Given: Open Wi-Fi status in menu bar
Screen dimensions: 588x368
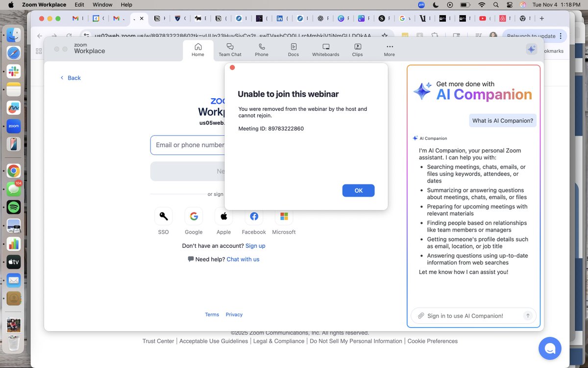Looking at the screenshot, I should point(482,4).
